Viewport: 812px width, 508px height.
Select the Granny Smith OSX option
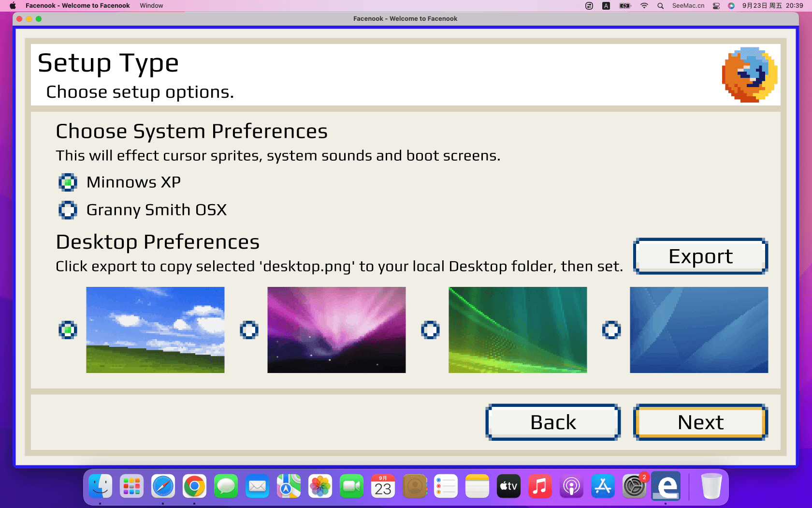pyautogui.click(x=68, y=210)
